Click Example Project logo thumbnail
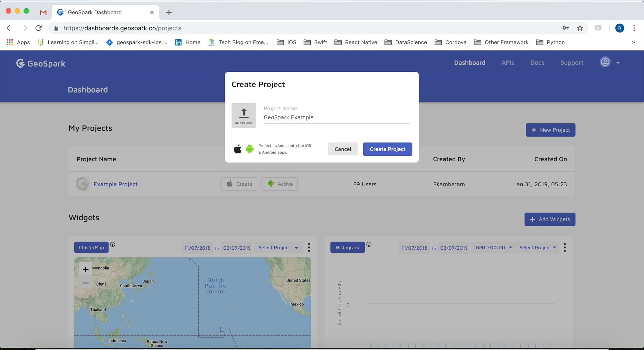The width and height of the screenshot is (644, 350). (x=83, y=184)
